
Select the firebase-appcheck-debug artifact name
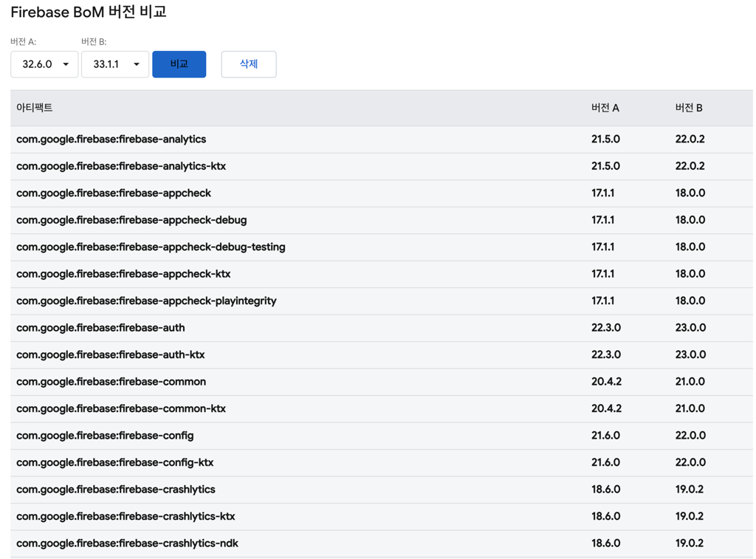[x=131, y=220]
